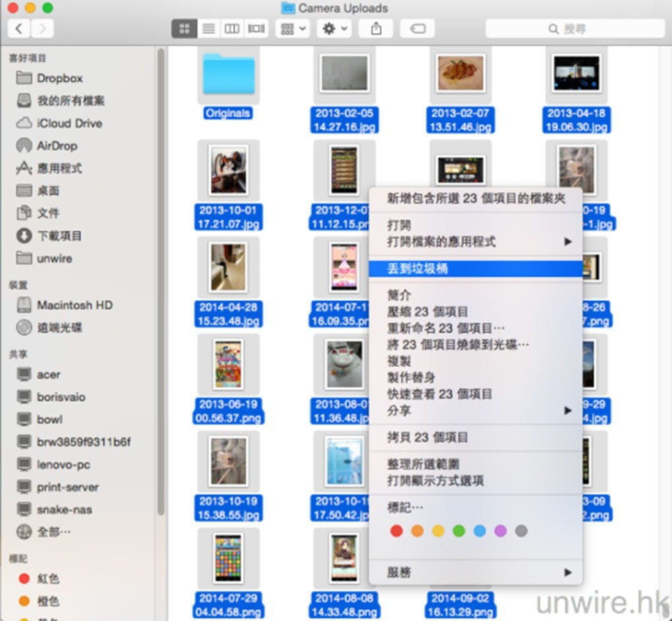
Task: Select Macintosh HD in sidebar
Action: tap(74, 305)
